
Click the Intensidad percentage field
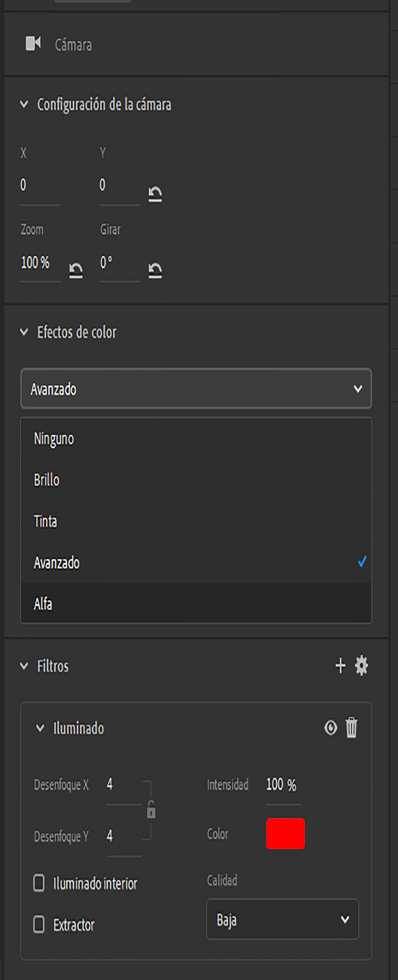(x=282, y=784)
